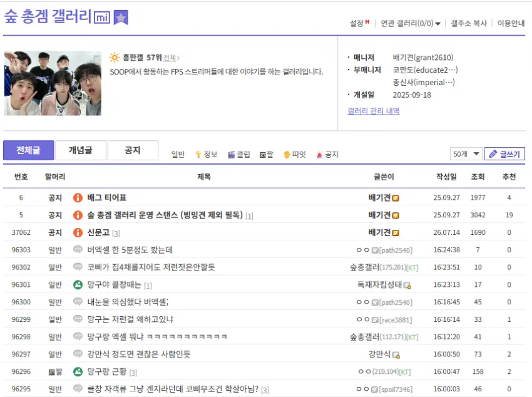The width and height of the screenshot is (532, 397).
Task: Click the notice icon beside 배그 티어표
Action: point(78,197)
